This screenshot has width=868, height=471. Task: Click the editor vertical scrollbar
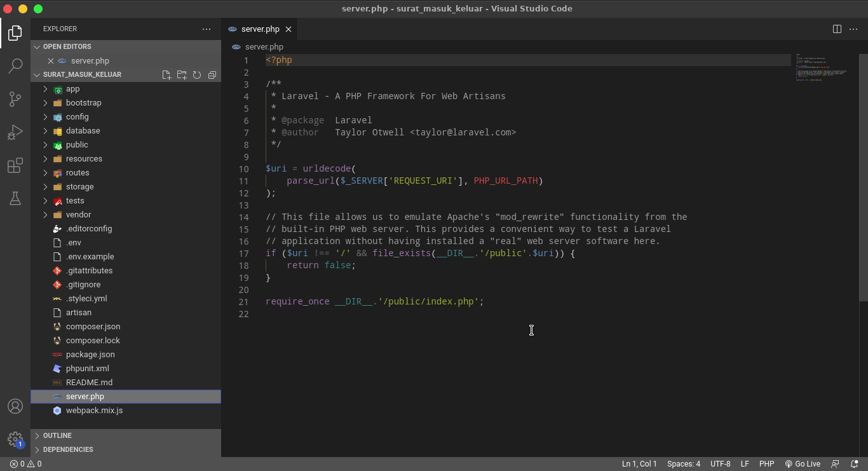(863, 177)
